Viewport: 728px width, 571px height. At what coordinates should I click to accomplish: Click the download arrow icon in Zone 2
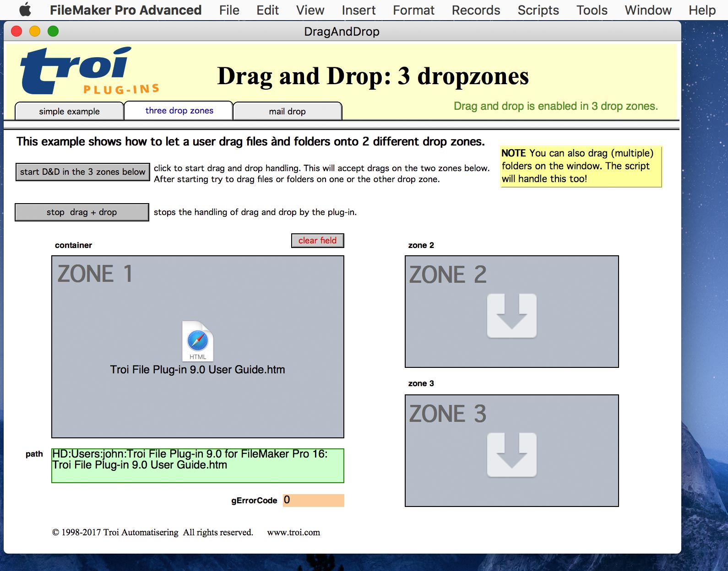pos(511,316)
